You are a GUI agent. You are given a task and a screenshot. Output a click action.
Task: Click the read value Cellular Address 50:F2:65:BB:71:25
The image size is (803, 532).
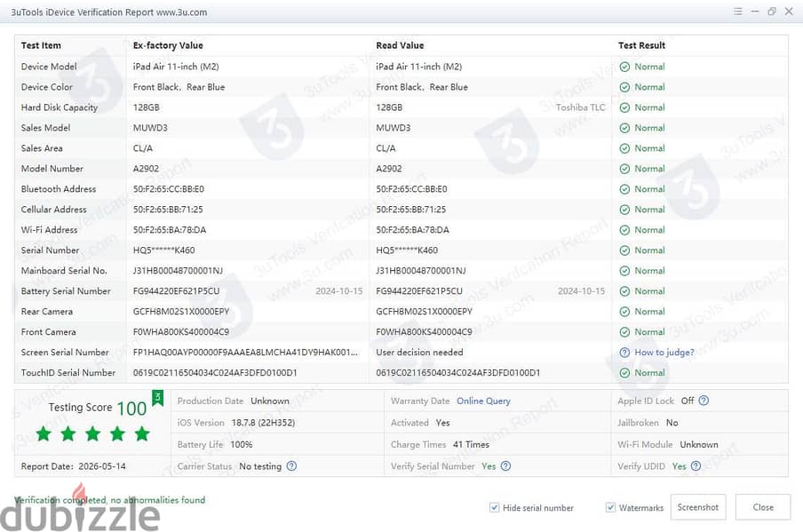(410, 210)
